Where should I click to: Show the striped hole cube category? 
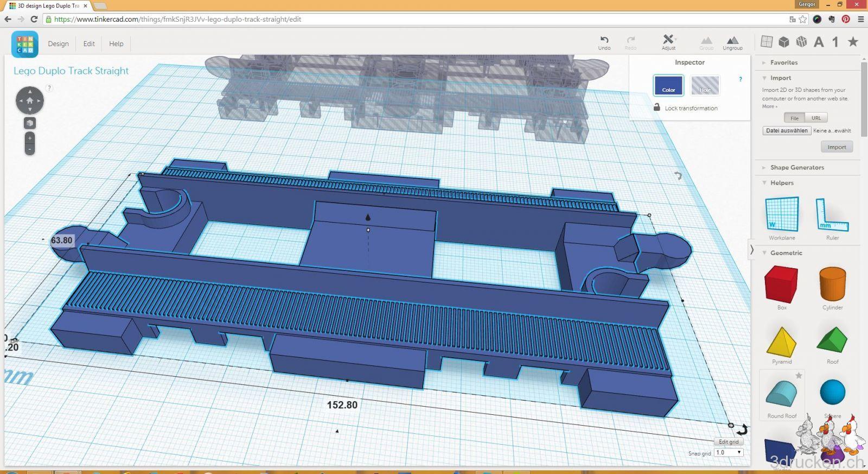[x=801, y=42]
